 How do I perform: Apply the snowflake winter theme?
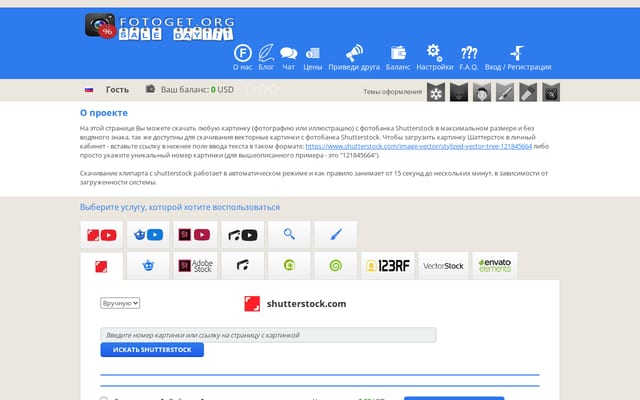tap(436, 92)
